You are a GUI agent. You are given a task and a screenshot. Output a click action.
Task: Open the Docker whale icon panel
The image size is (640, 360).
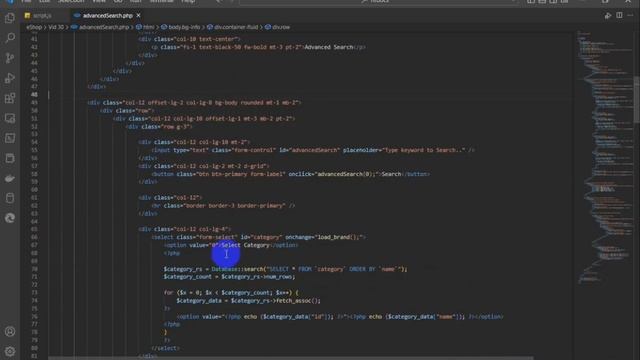(10, 178)
